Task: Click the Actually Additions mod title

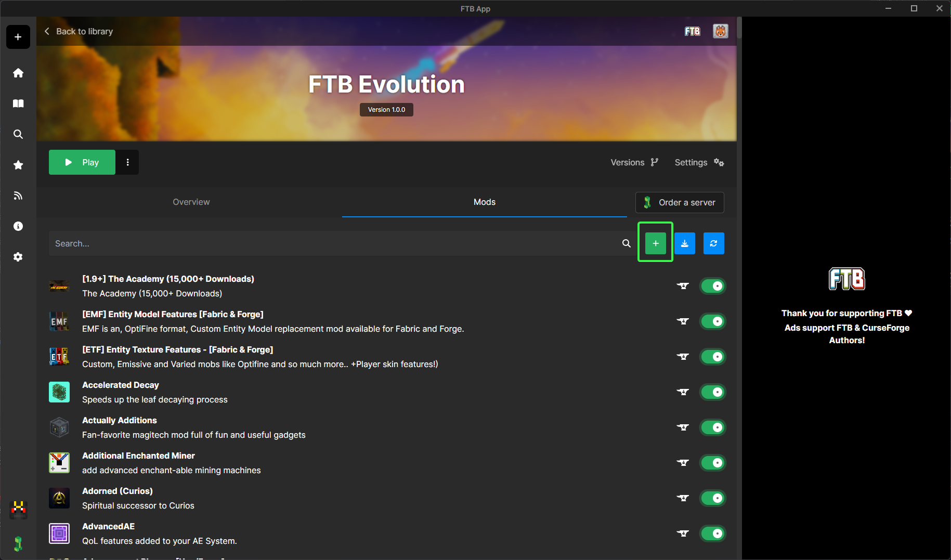Action: 120,420
